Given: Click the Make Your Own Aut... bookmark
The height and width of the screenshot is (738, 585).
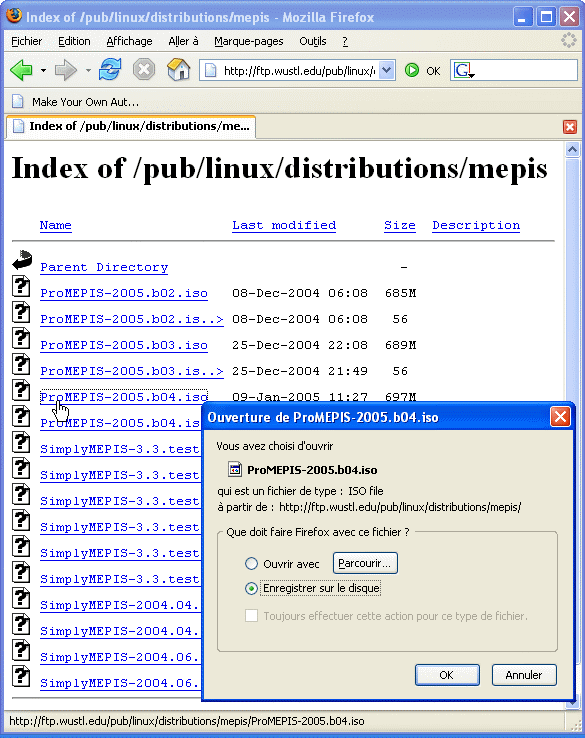Looking at the screenshot, I should [76, 102].
